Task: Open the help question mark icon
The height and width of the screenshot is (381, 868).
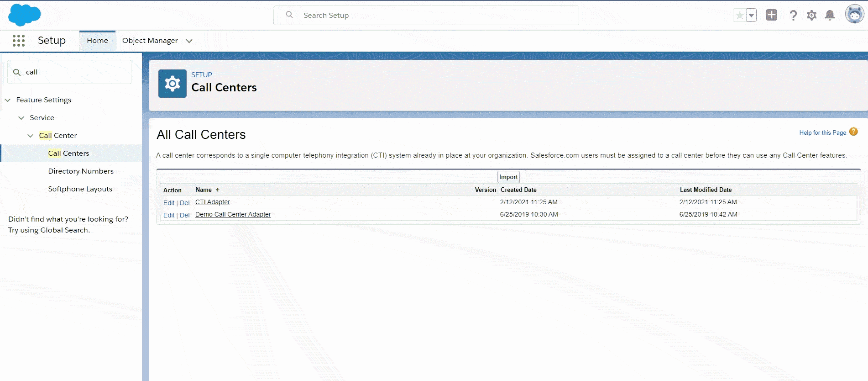Action: 793,15
